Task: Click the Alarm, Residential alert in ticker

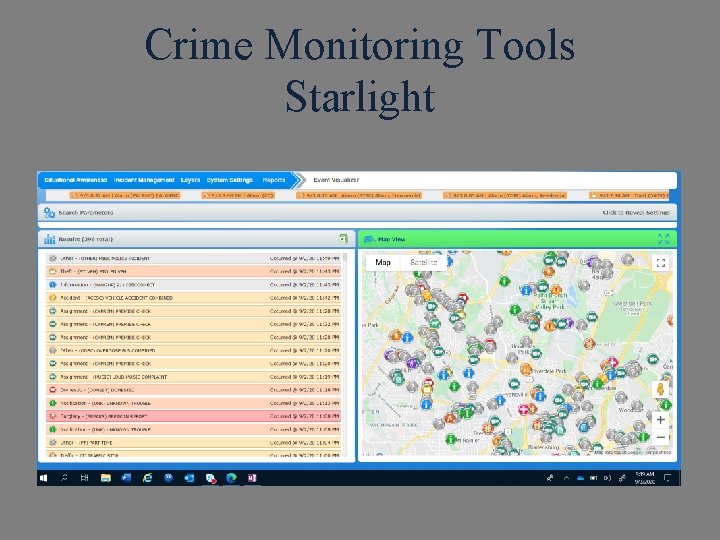Action: (505, 196)
